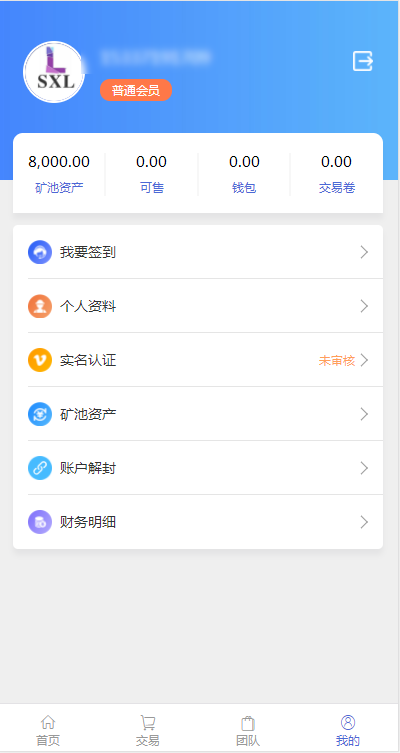Switch to the 团队 tab
Screen dimensions: 400x753
pyautogui.click(x=248, y=730)
